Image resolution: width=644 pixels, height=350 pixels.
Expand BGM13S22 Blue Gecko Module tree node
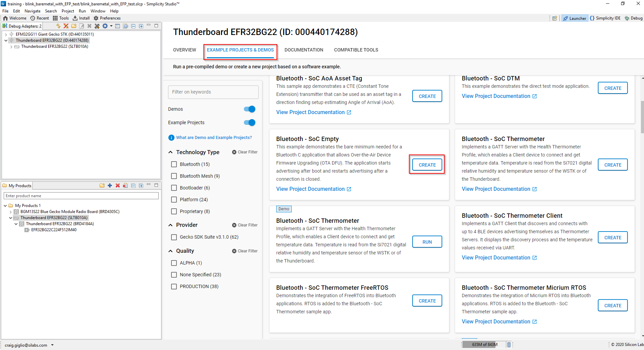pos(10,212)
